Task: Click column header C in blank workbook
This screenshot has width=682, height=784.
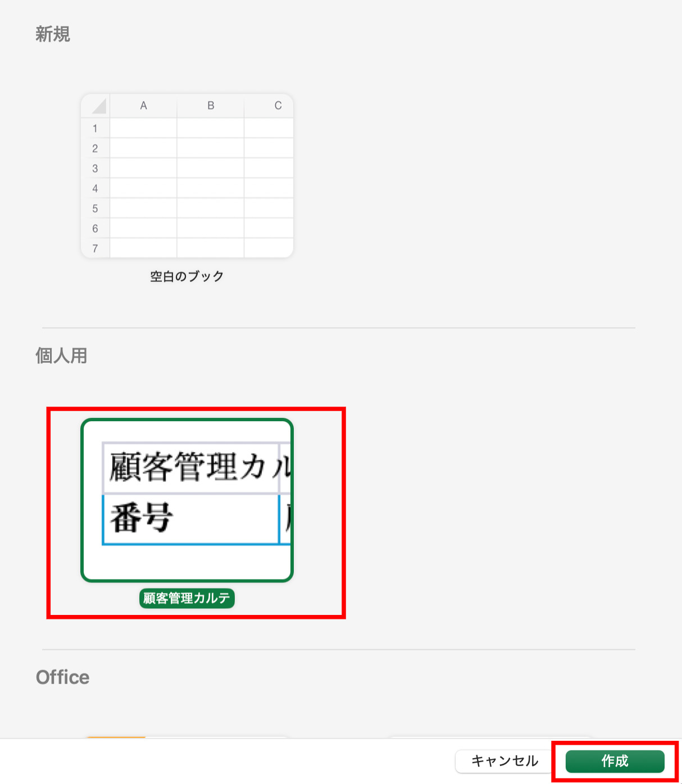Action: click(276, 106)
